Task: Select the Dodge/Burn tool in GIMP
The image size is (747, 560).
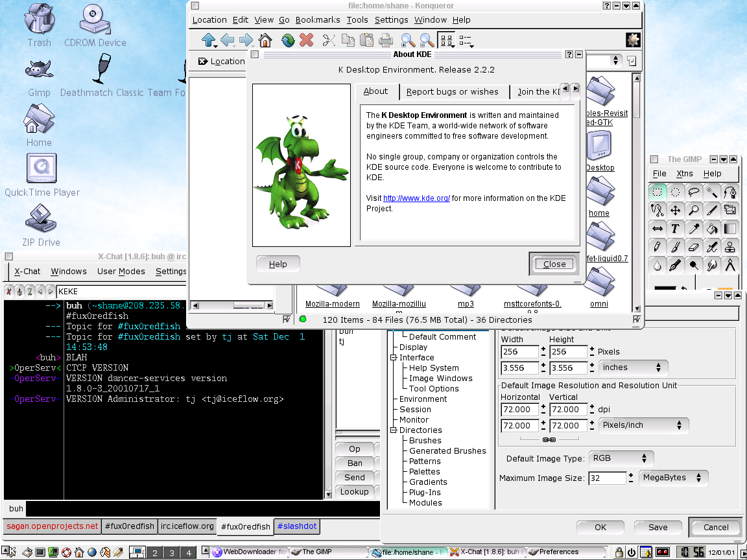Action: tap(694, 265)
